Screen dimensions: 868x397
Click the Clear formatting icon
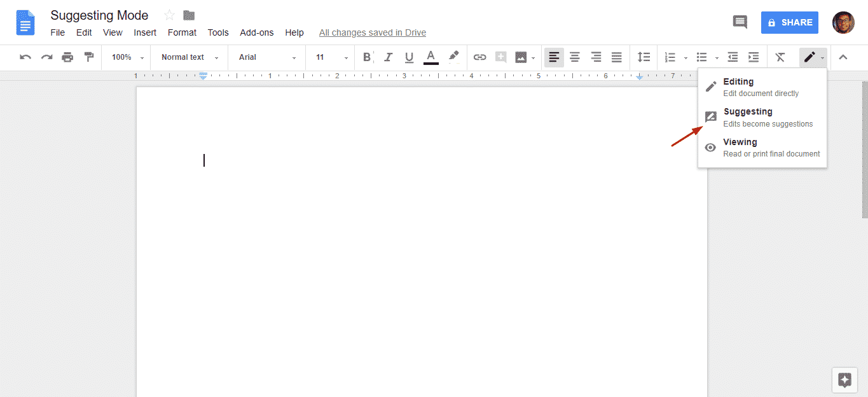[780, 57]
